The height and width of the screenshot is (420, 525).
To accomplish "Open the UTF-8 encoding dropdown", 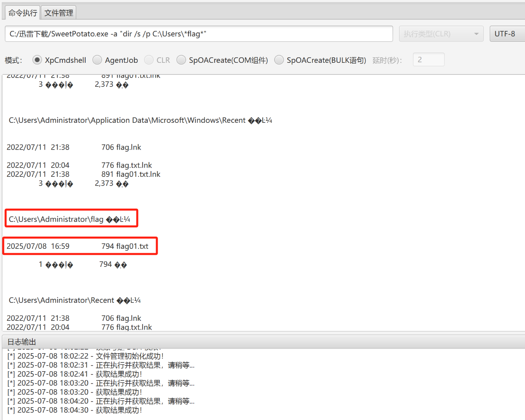I will tap(507, 34).
